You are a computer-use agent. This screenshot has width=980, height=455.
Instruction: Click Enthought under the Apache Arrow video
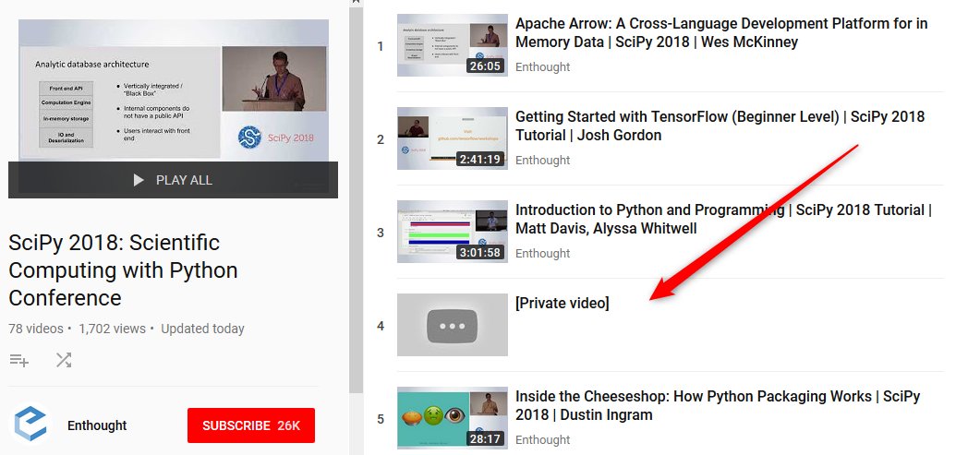pyautogui.click(x=542, y=66)
